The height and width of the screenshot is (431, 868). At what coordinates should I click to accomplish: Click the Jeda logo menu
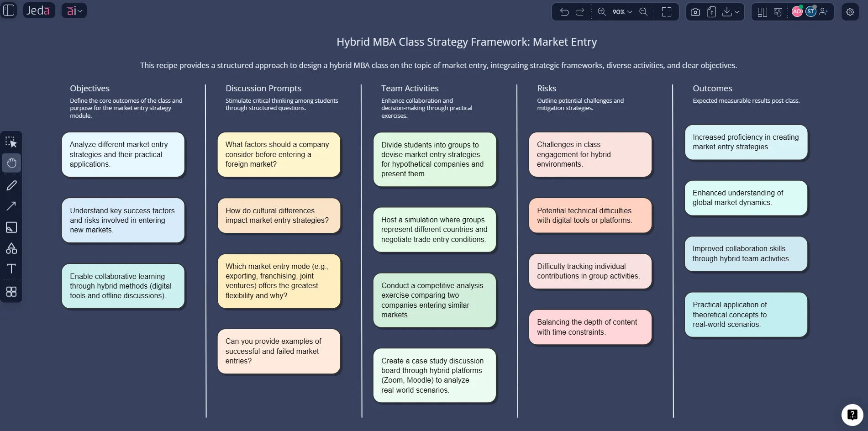pyautogui.click(x=39, y=10)
